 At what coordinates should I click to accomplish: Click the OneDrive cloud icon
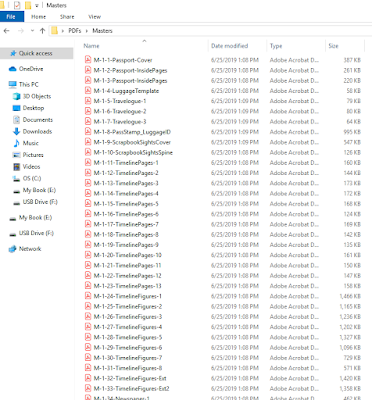13,69
